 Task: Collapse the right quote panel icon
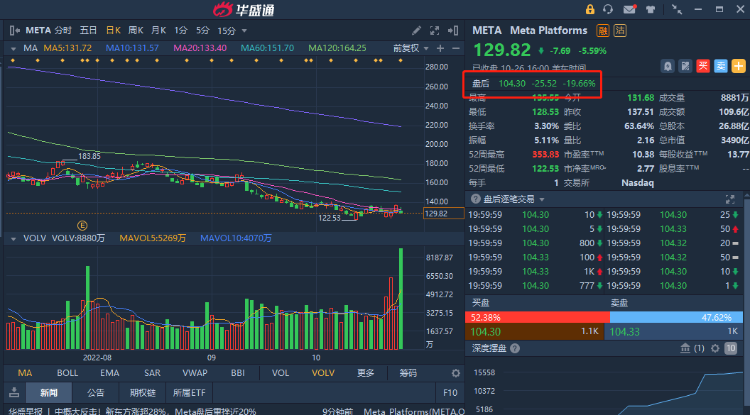(452, 31)
